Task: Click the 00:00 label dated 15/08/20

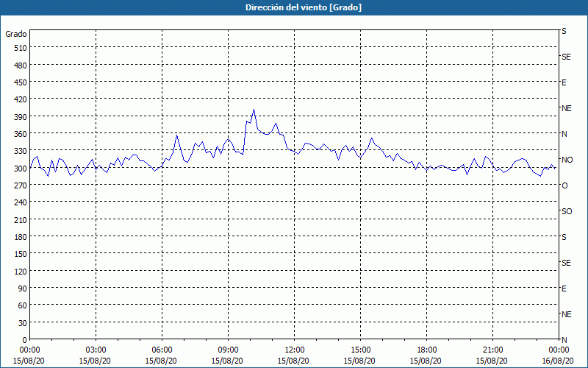Action: click(x=29, y=350)
